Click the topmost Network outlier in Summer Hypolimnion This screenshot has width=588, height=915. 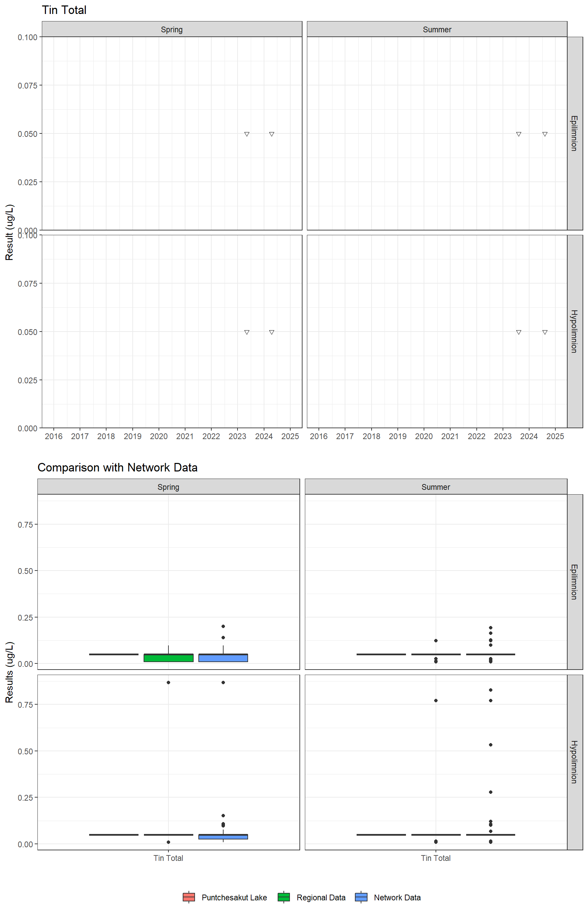coord(491,690)
